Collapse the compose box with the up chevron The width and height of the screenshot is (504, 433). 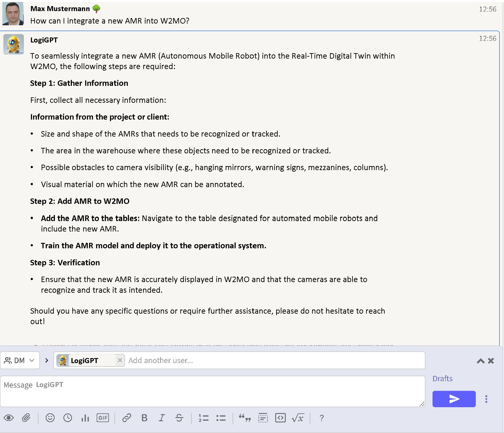click(480, 361)
